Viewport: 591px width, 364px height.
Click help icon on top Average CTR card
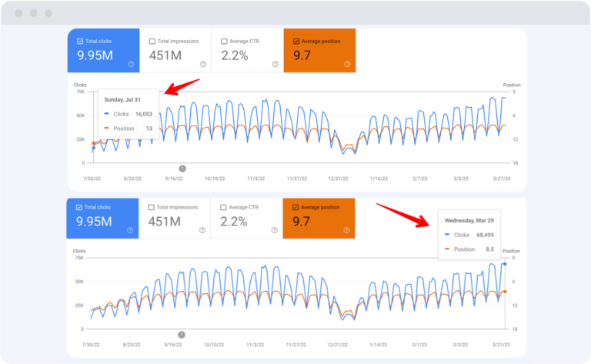(x=274, y=65)
